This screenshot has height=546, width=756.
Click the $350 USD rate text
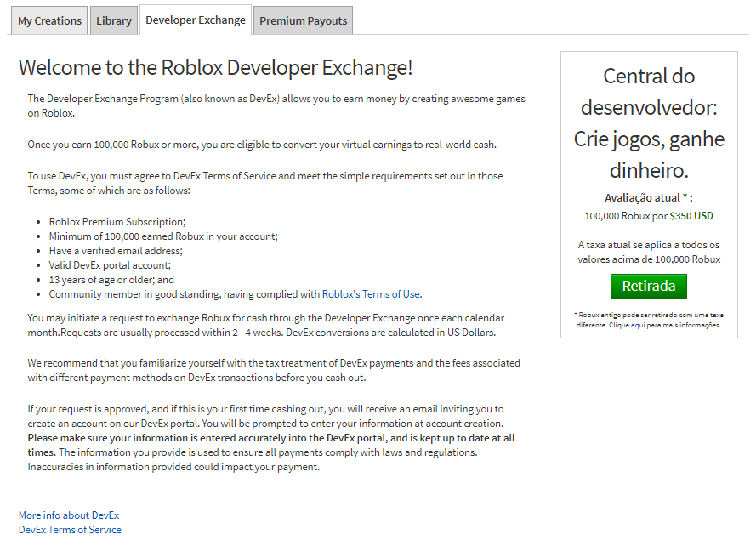pos(691,216)
